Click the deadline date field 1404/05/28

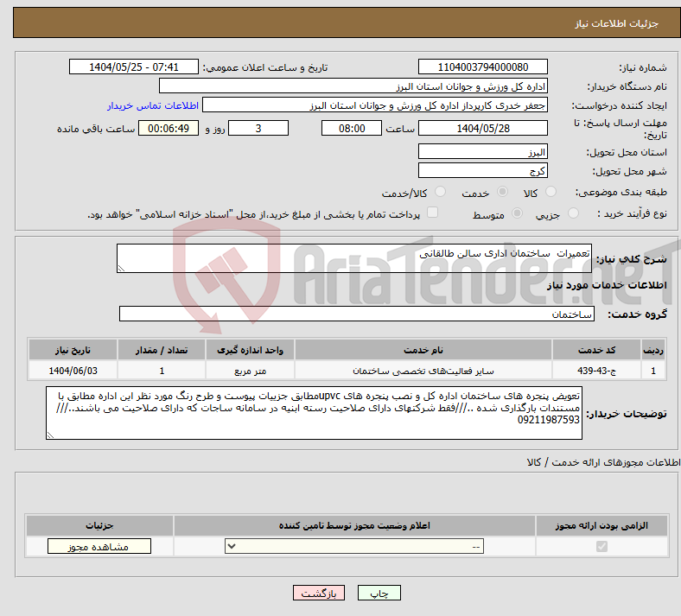[x=482, y=128]
